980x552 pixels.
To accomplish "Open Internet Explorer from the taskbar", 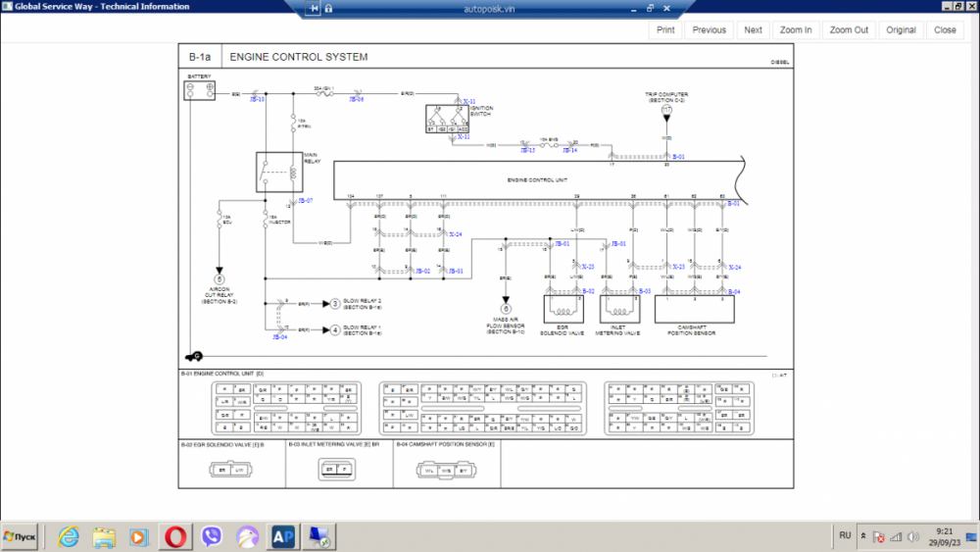I will 69,536.
